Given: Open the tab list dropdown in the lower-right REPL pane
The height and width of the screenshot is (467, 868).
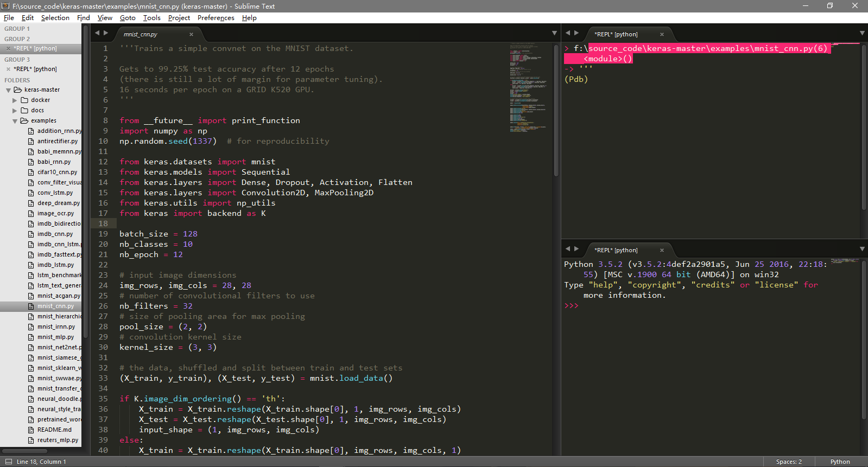Looking at the screenshot, I should click(862, 249).
